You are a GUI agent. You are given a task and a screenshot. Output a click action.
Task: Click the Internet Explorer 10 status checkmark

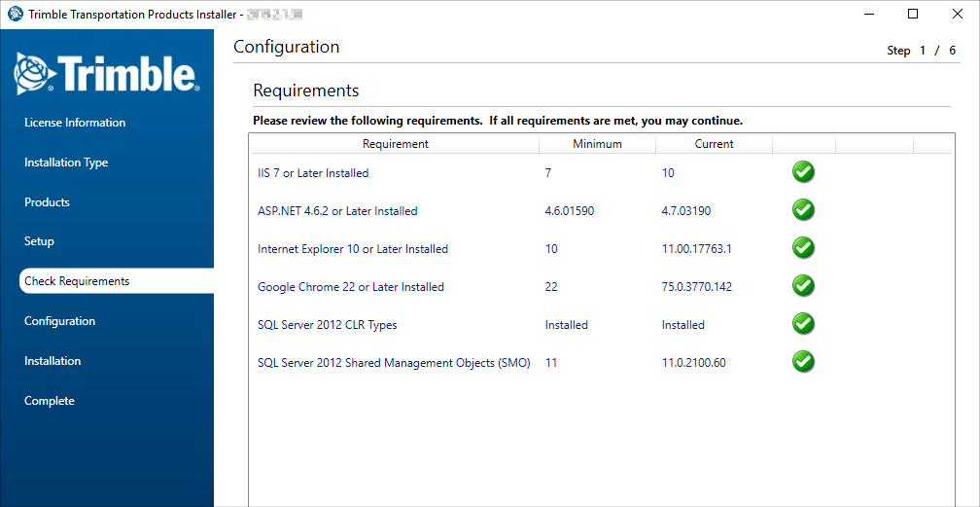point(803,248)
